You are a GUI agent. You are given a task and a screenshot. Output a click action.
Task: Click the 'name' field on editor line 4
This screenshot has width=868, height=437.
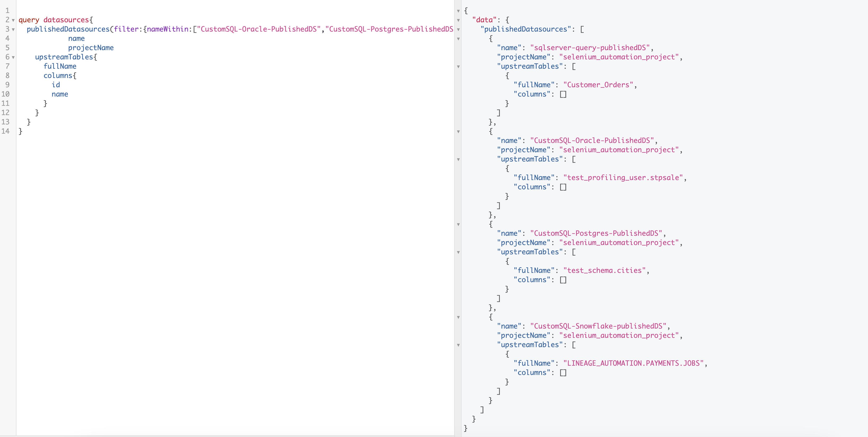[x=76, y=38]
